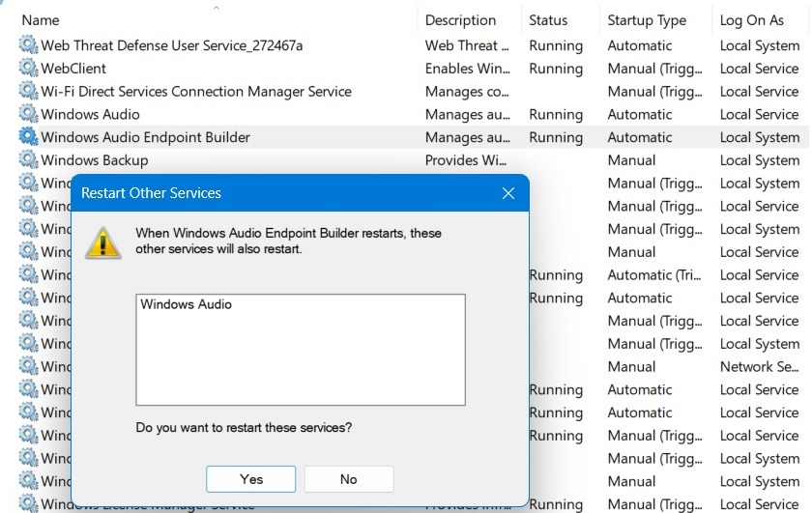Select Windows Audio in the dialog list
This screenshot has height=513, width=812.
pyautogui.click(x=186, y=304)
